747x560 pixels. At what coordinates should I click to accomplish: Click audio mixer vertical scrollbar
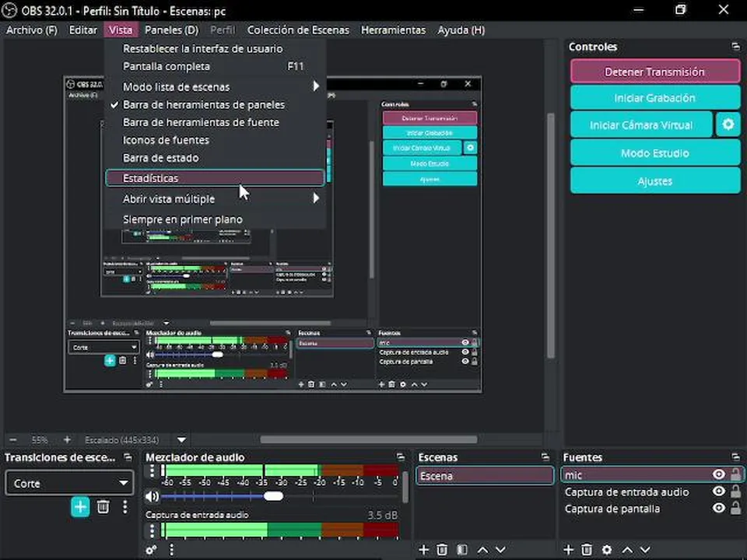click(x=405, y=487)
